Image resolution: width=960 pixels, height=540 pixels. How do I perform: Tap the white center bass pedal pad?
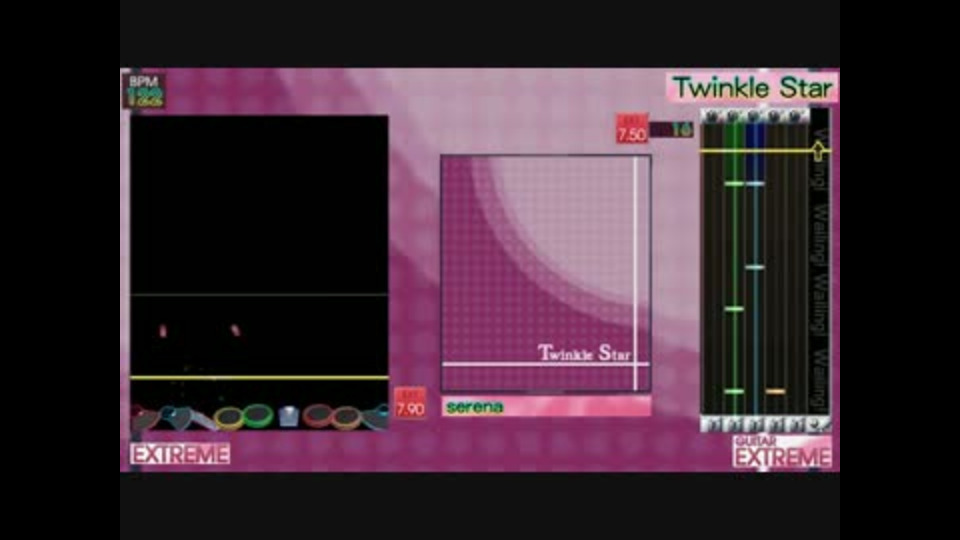click(x=288, y=416)
